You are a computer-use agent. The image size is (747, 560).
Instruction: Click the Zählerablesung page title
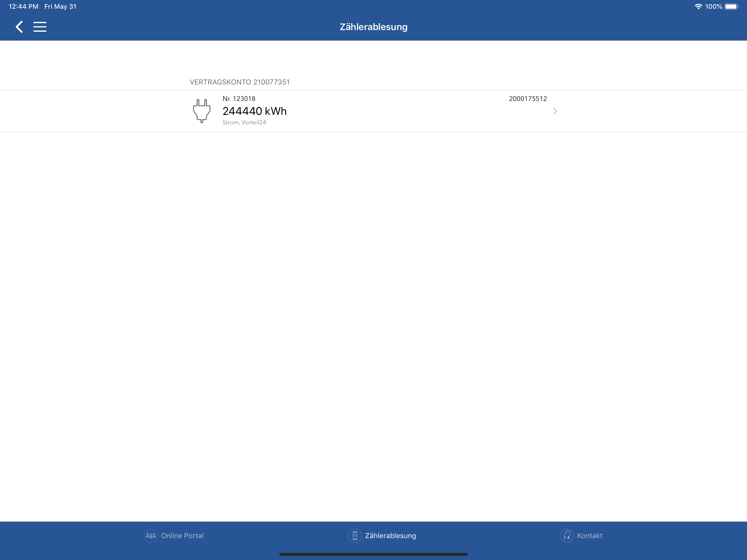click(x=373, y=27)
